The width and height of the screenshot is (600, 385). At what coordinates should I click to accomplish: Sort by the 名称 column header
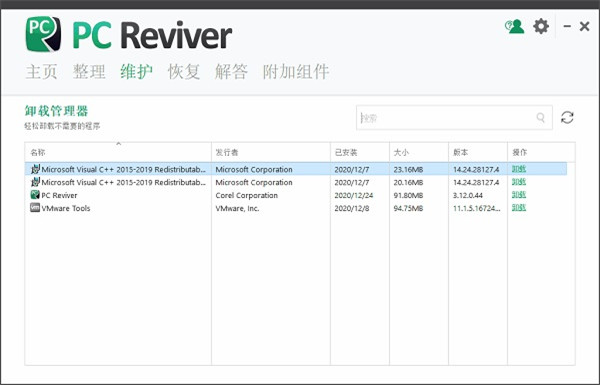[x=118, y=152]
